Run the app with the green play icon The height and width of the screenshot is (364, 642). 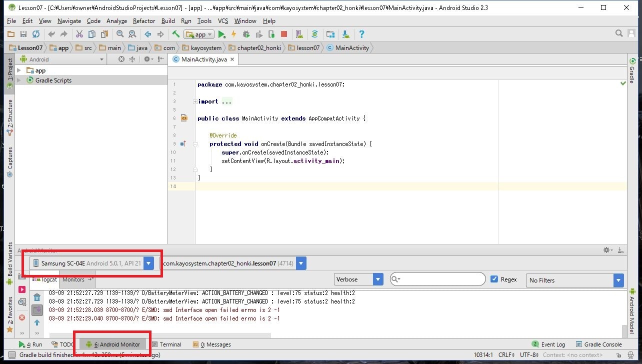point(221,34)
